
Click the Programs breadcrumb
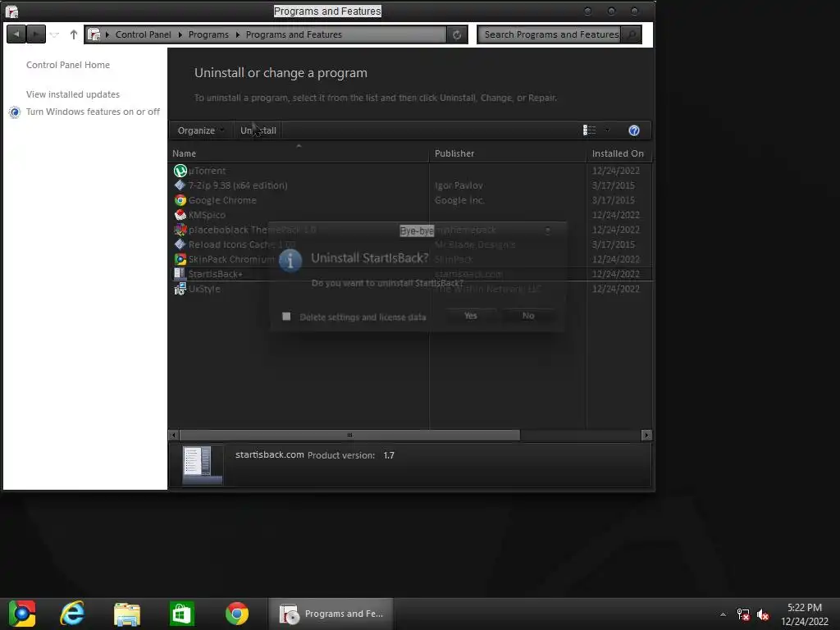point(208,34)
